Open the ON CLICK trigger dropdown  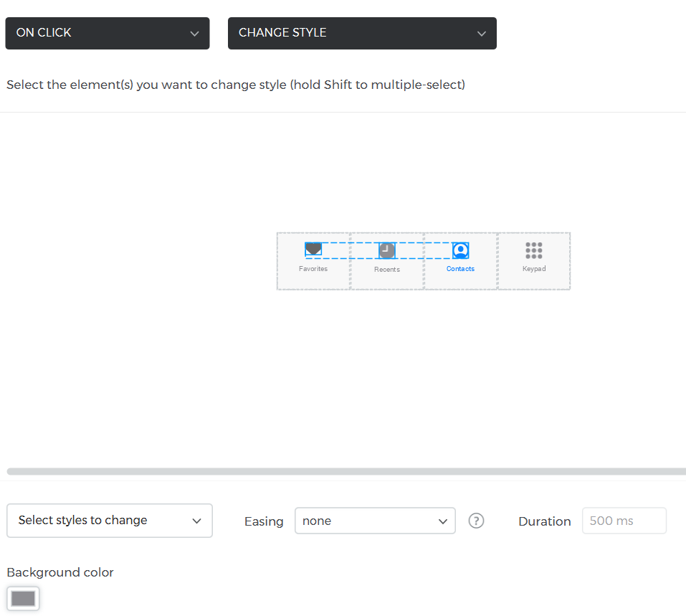[x=108, y=33]
